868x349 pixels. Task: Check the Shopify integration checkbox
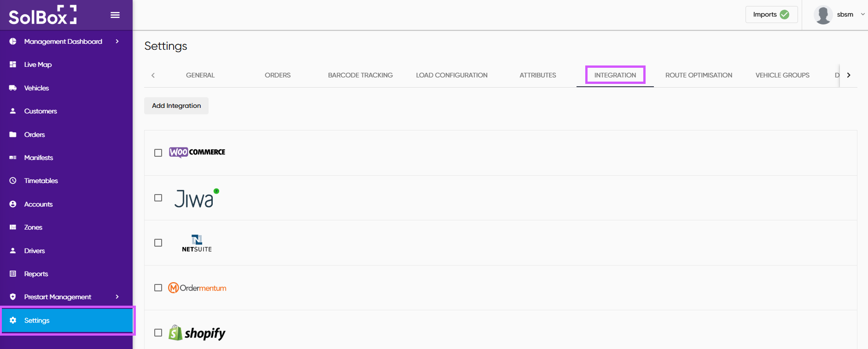click(158, 332)
